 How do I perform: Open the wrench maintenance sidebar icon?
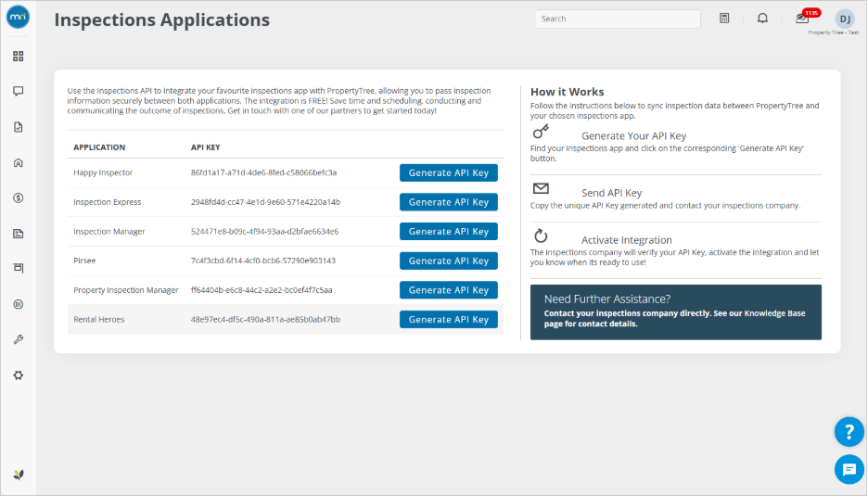[19, 339]
